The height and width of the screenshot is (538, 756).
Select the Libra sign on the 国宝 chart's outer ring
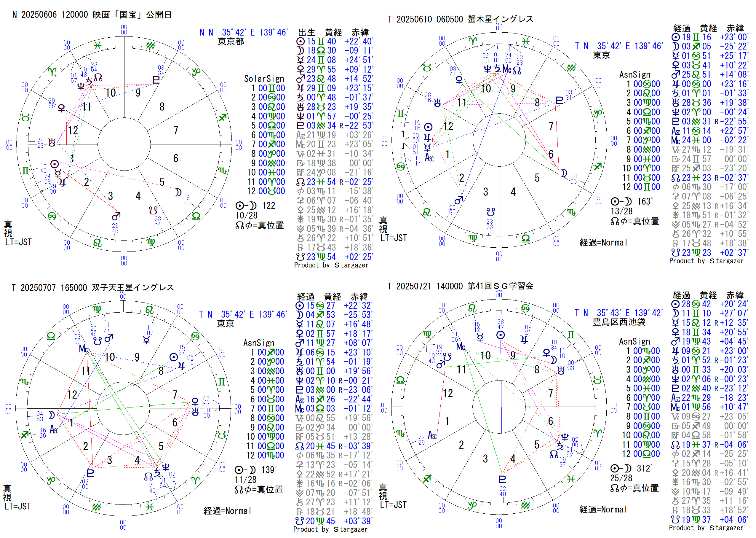196,216
